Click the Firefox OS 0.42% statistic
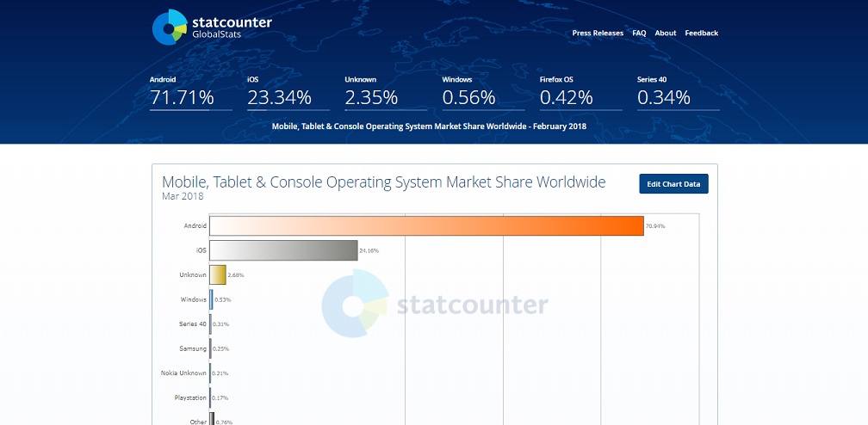 click(580, 92)
